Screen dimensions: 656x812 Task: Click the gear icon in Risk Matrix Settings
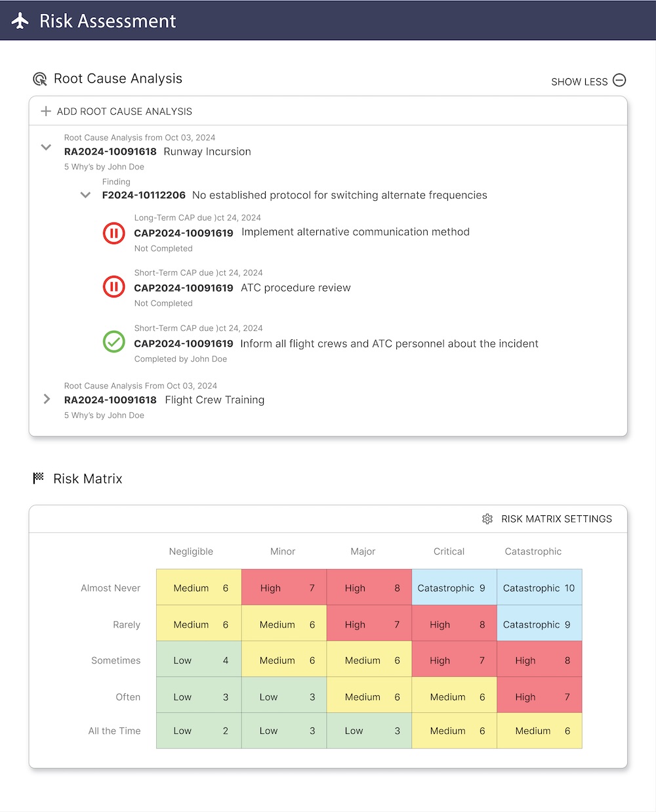pos(487,519)
